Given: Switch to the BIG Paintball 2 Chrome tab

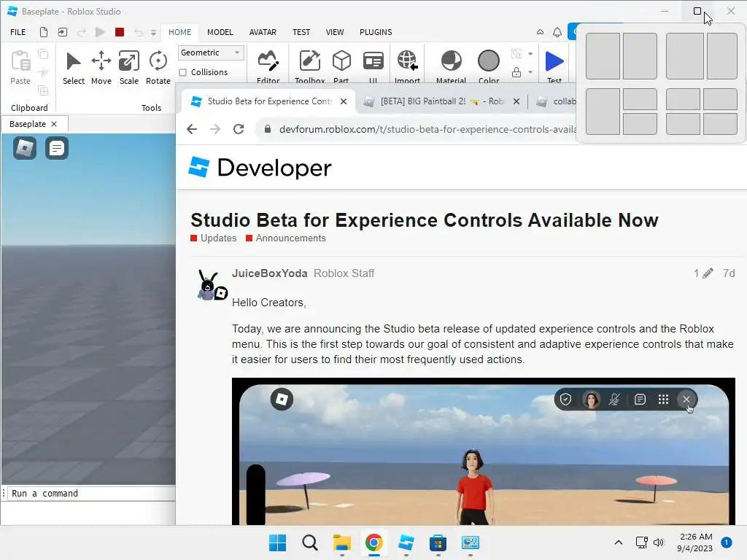Looking at the screenshot, I should click(x=441, y=101).
